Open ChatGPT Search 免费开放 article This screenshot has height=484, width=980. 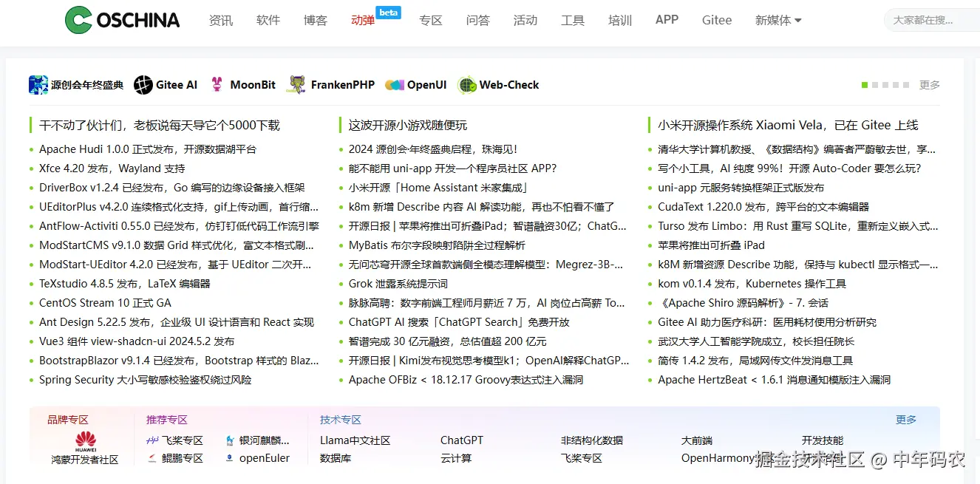coord(460,322)
